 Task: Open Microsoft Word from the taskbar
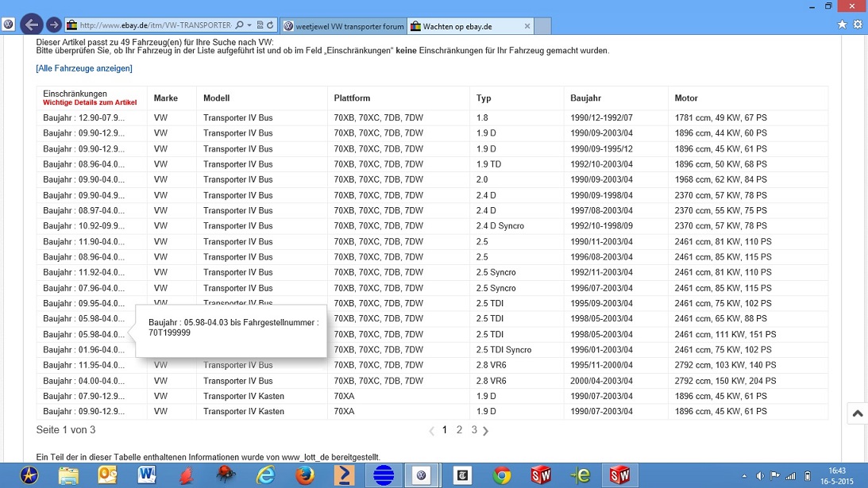[x=147, y=475]
